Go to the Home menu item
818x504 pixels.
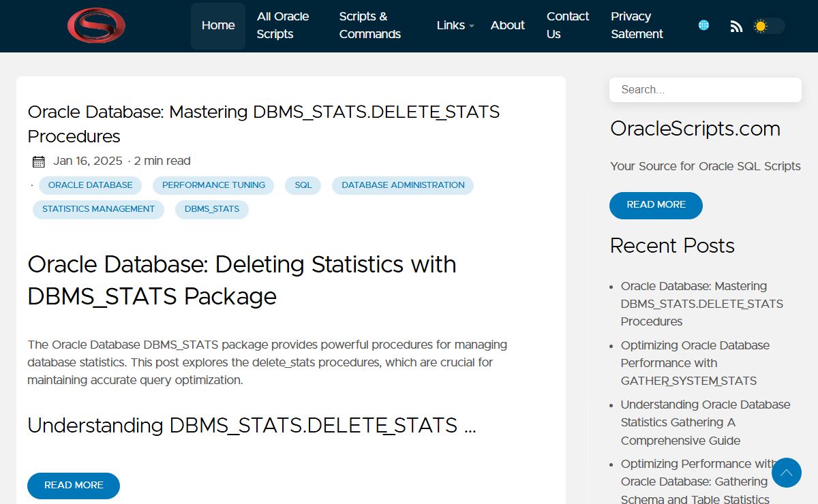[x=218, y=26]
